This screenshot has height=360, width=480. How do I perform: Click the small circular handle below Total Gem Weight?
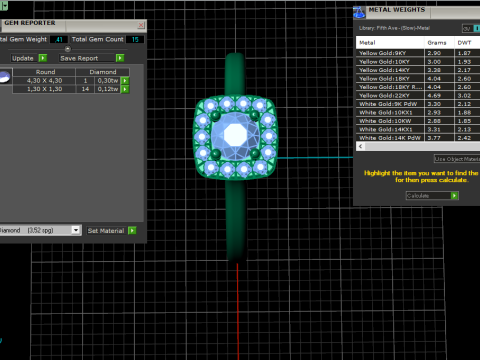(68, 49)
